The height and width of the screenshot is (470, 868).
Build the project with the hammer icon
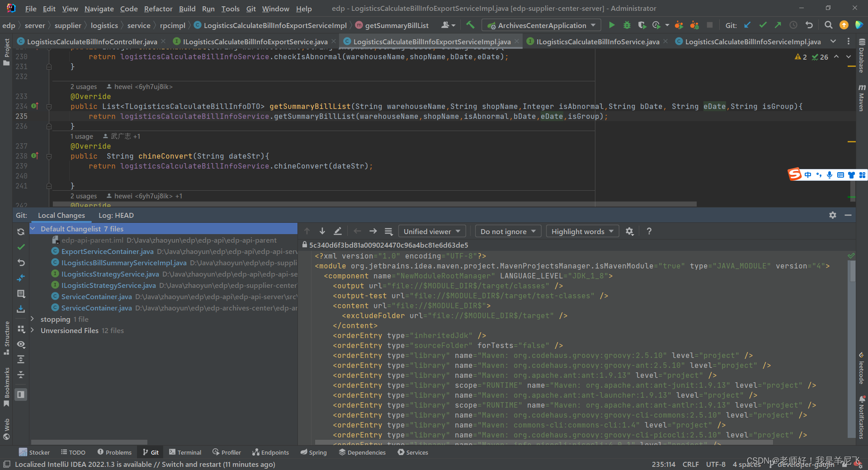(470, 25)
